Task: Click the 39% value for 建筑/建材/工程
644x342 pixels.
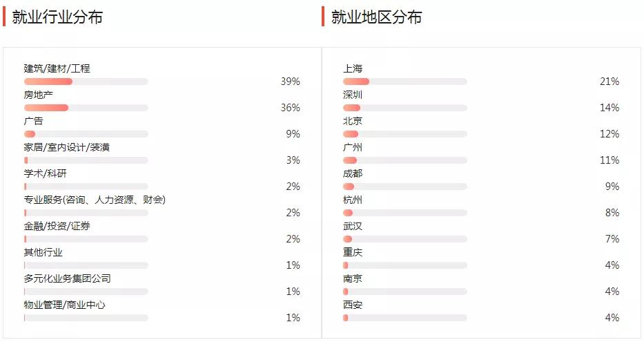Action: pyautogui.click(x=290, y=82)
